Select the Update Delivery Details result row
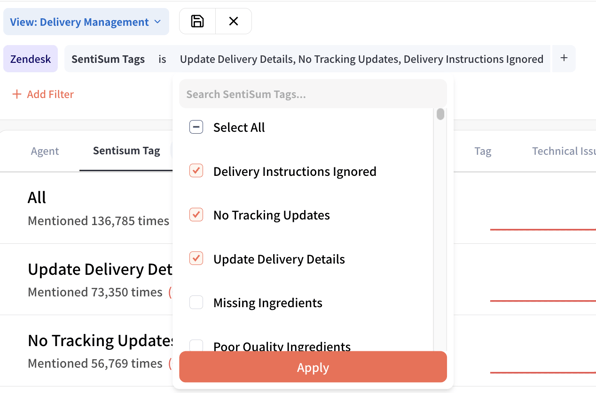This screenshot has width=596, height=393. (x=86, y=279)
